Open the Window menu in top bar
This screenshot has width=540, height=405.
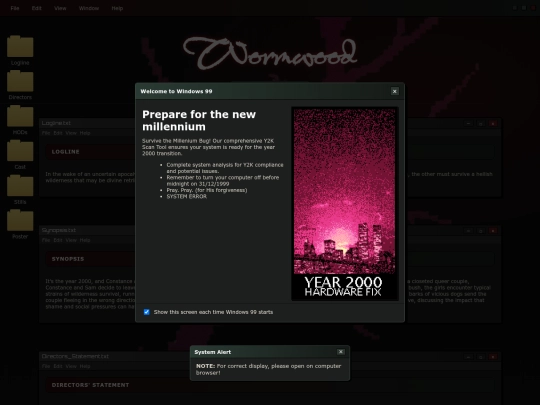click(89, 8)
